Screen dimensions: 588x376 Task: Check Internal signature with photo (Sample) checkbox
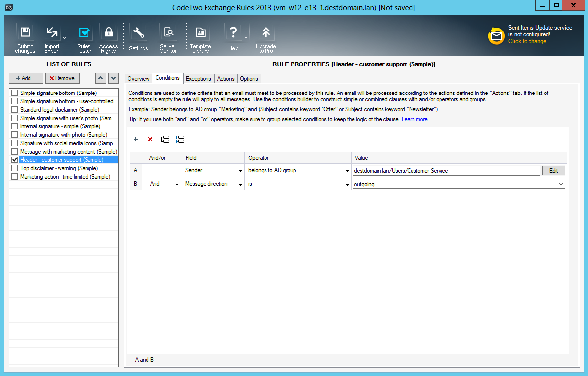point(15,134)
